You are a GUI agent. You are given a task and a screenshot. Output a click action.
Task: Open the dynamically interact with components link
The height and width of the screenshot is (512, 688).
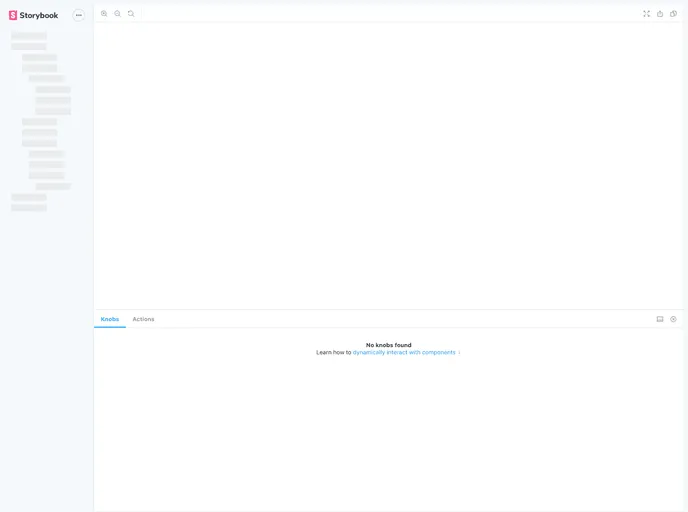tap(403, 353)
